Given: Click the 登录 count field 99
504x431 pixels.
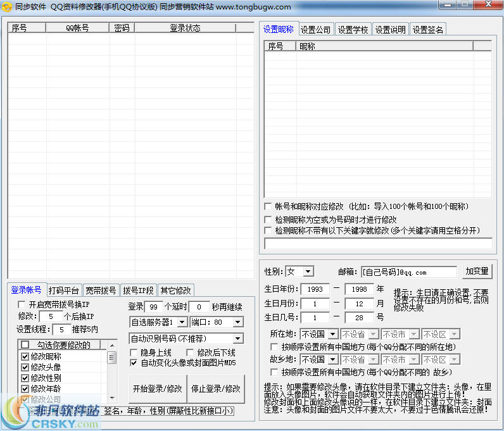Looking at the screenshot, I should tap(154, 306).
